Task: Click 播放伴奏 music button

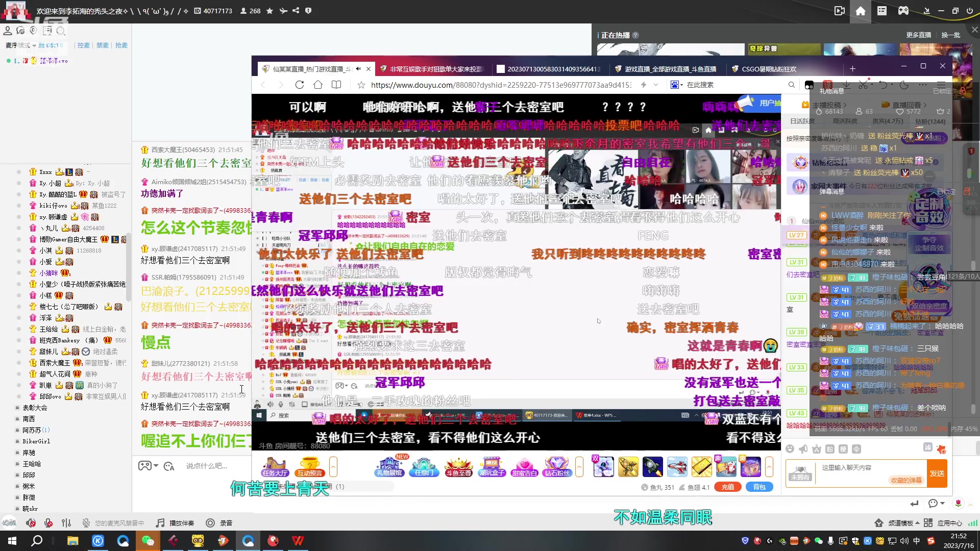Action: [175, 523]
